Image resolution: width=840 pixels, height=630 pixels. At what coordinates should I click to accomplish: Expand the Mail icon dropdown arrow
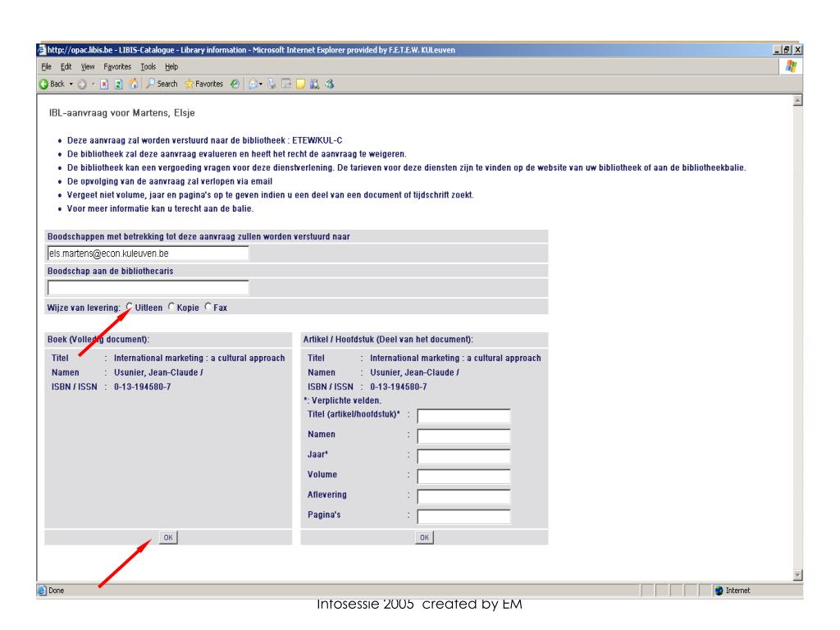261,84
